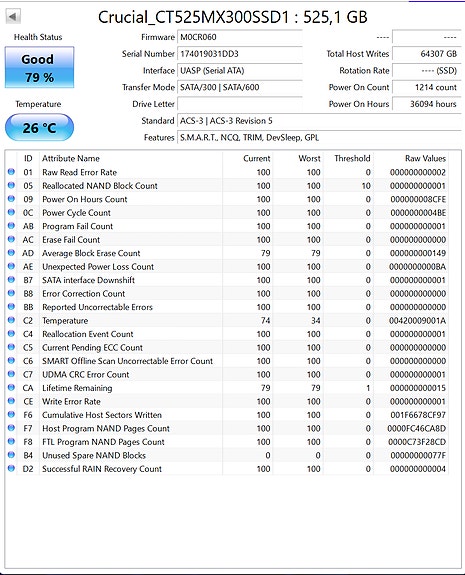Image resolution: width=465 pixels, height=575 pixels.
Task: Click raw value 00420009001A in Temperature row
Action: [417, 321]
